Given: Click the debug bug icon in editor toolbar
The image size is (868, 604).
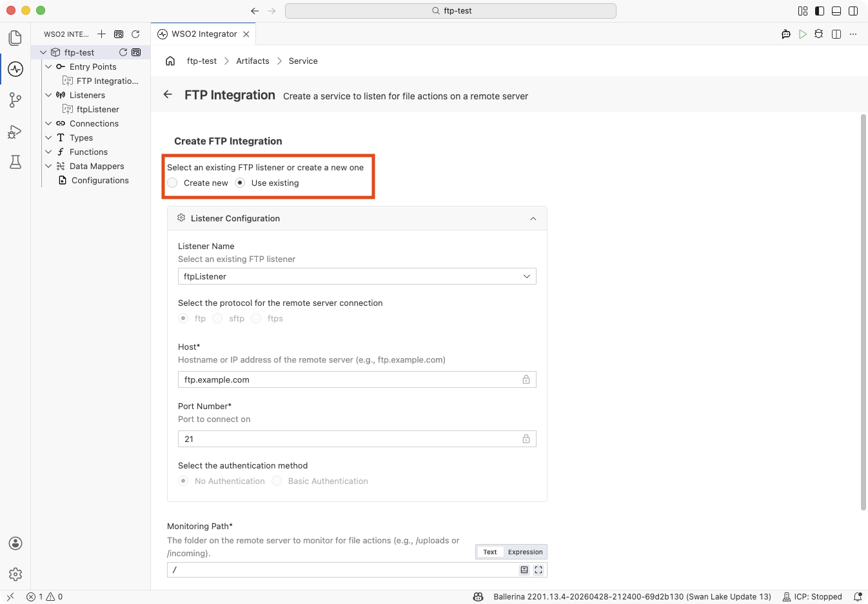Looking at the screenshot, I should (x=819, y=34).
